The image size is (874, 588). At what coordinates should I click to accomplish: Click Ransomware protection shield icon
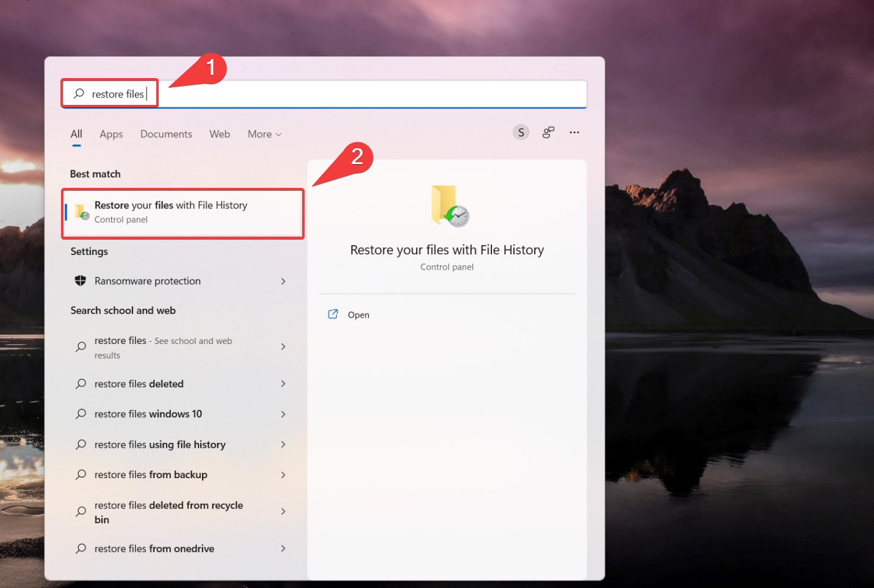coord(81,281)
